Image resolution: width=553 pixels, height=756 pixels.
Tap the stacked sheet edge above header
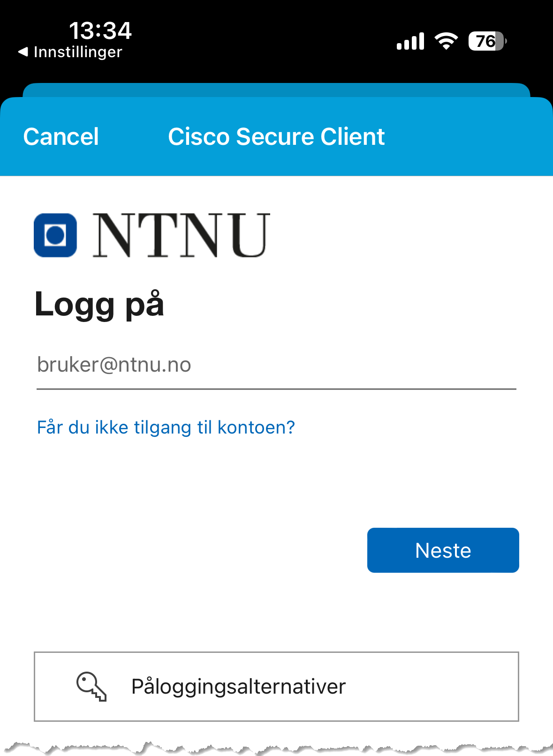pos(276,90)
